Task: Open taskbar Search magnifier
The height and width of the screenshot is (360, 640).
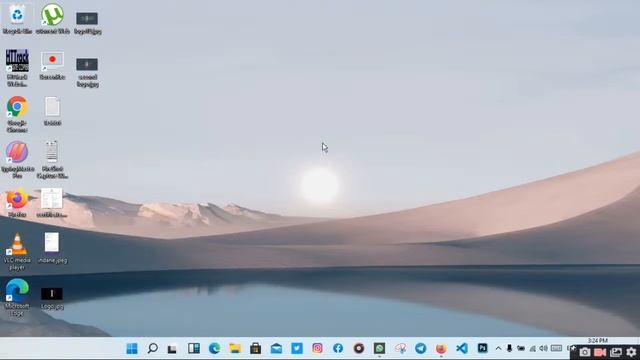Action: pos(153,349)
